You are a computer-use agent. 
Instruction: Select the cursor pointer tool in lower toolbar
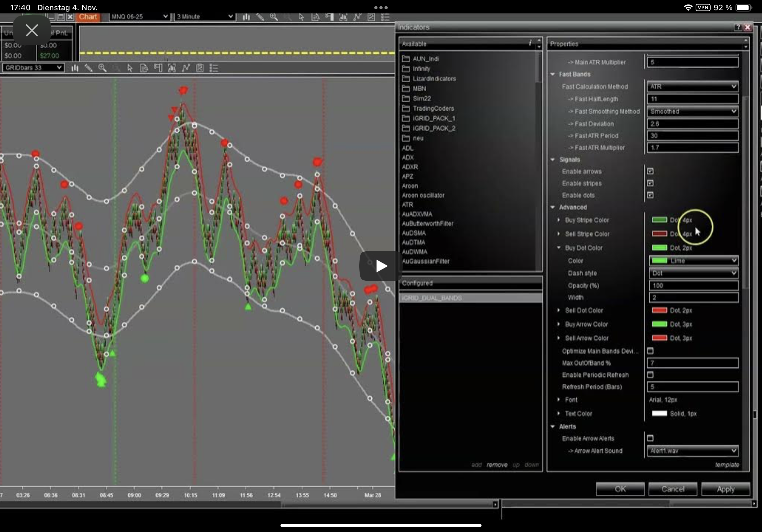[130, 68]
